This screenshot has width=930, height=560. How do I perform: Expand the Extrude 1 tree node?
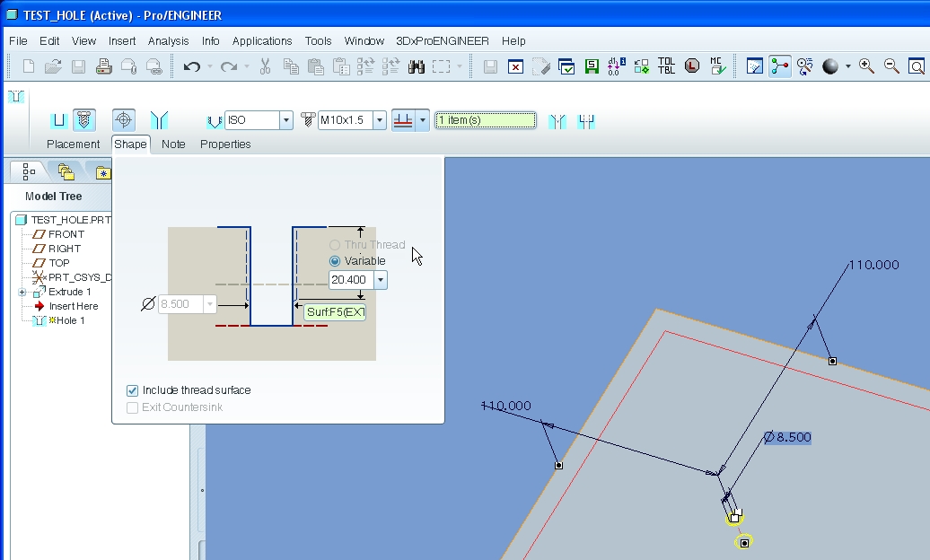pos(22,292)
